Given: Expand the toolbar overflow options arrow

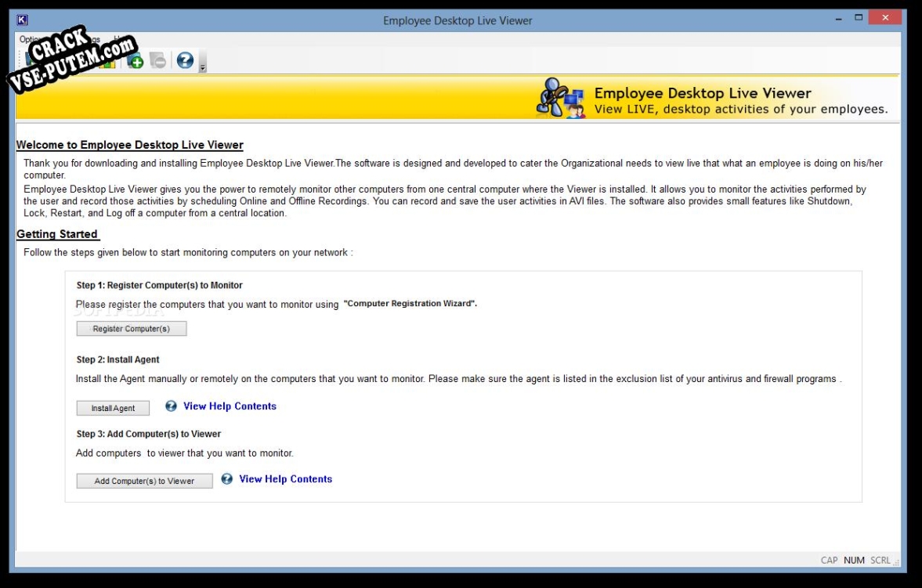Looking at the screenshot, I should tap(203, 60).
